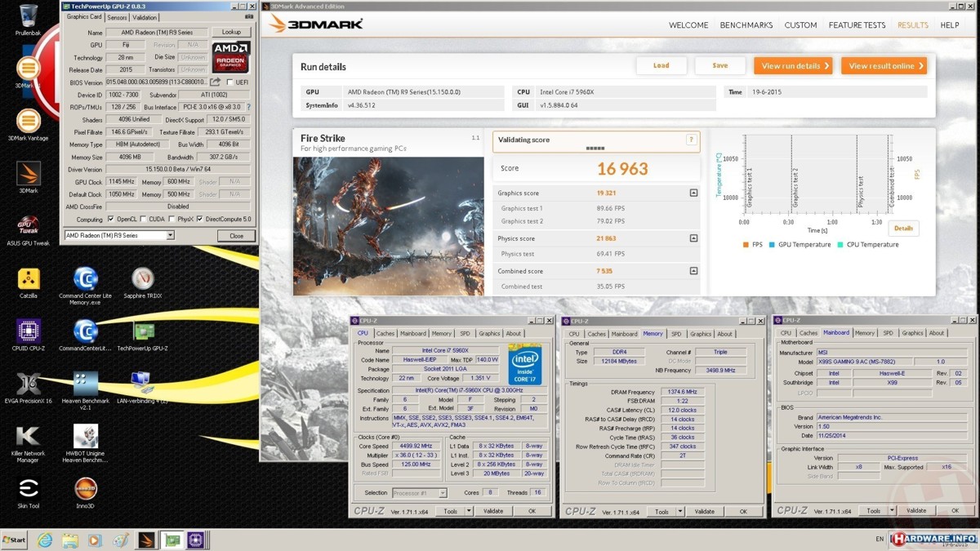The width and height of the screenshot is (980, 551).
Task: Go to BENCHMARKS in 3DMark navigation
Action: [x=746, y=25]
